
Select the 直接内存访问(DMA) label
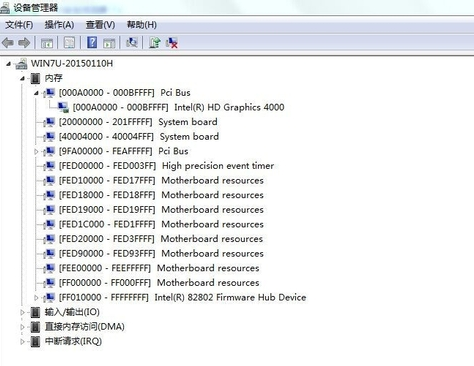pos(85,327)
